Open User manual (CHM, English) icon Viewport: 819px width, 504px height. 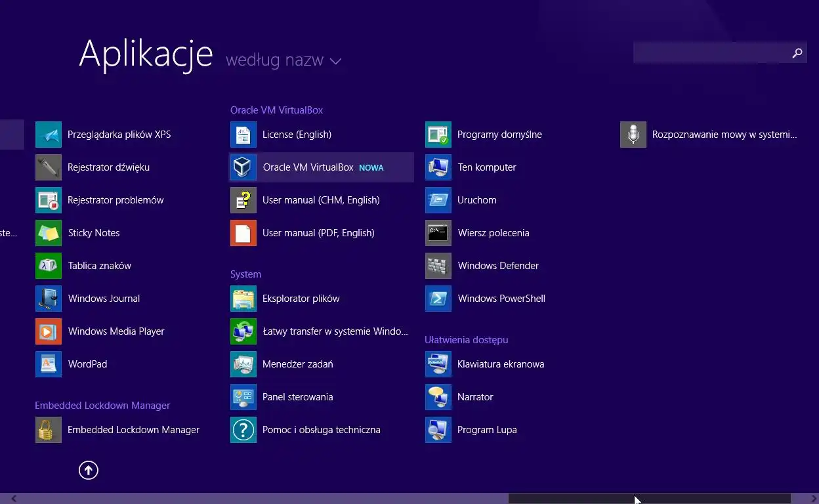point(243,200)
